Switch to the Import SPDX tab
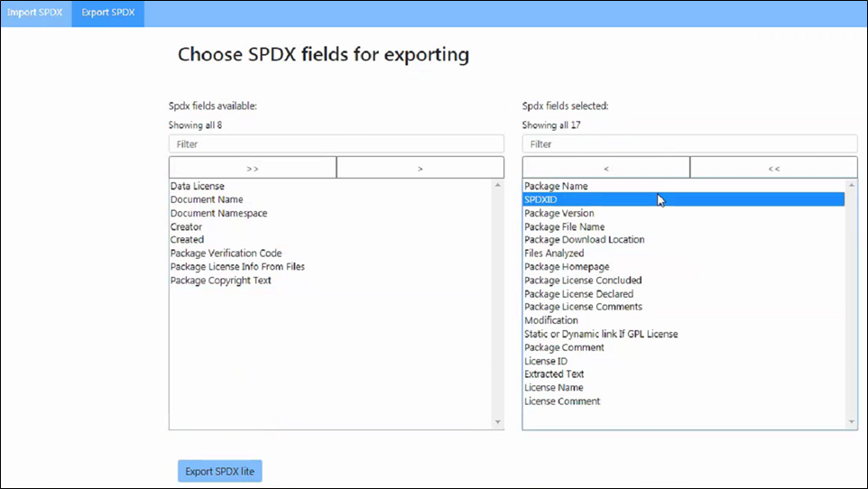Viewport: 868px width, 489px height. point(35,13)
